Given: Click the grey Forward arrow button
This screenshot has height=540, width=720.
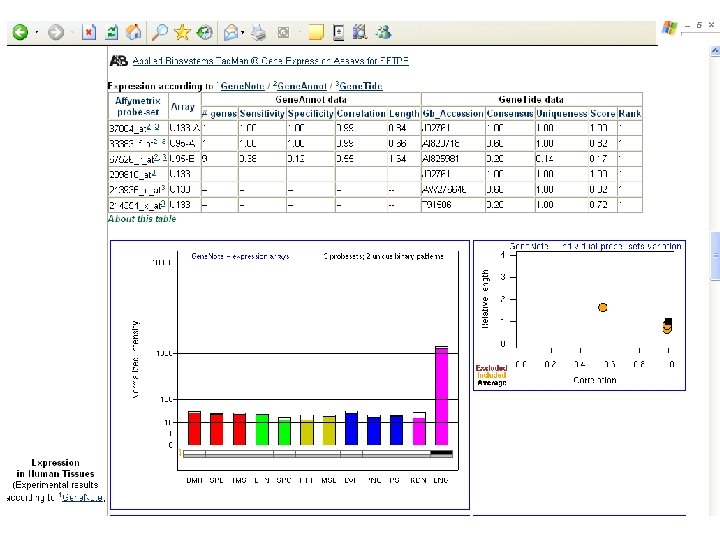Looking at the screenshot, I should [x=56, y=32].
